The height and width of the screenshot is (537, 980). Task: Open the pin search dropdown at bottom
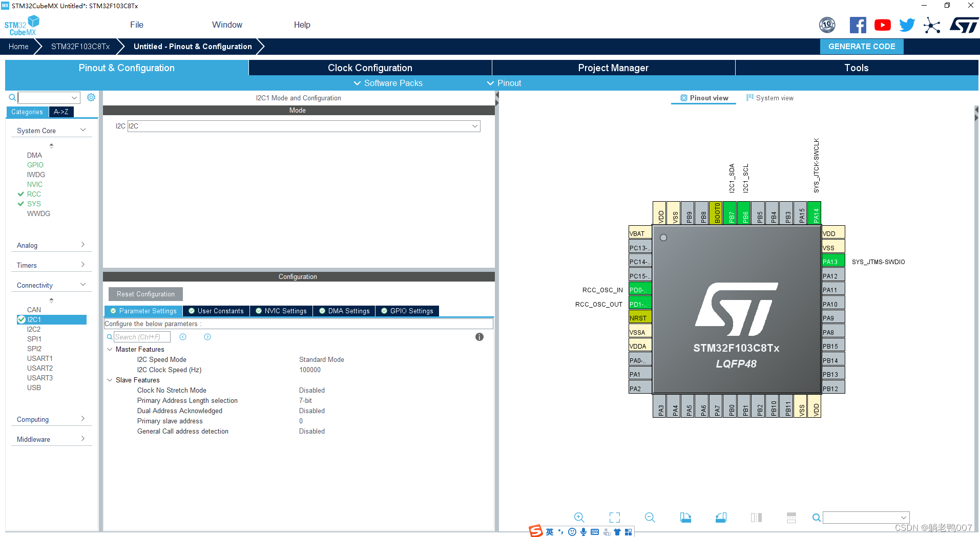(x=904, y=518)
